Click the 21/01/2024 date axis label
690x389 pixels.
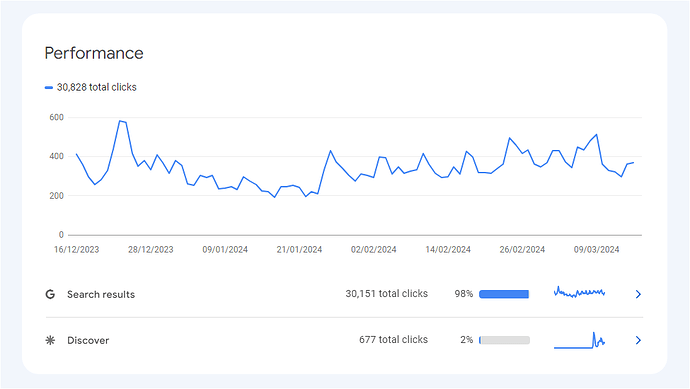click(299, 250)
